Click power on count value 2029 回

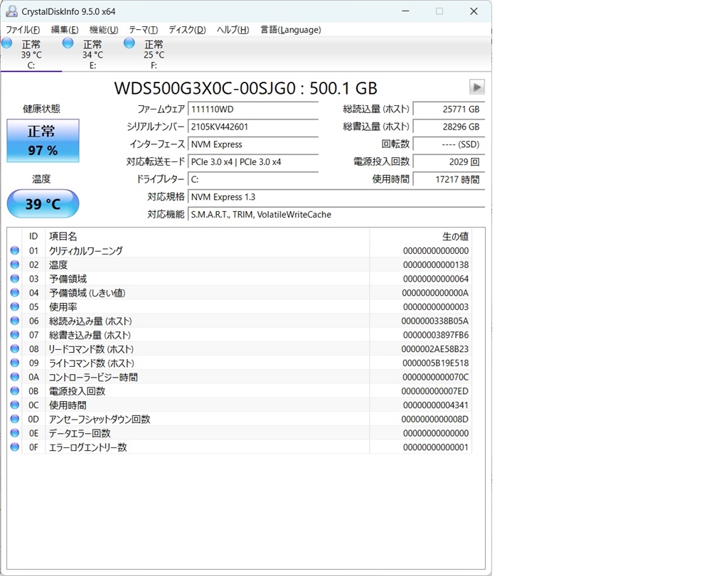[x=449, y=162]
